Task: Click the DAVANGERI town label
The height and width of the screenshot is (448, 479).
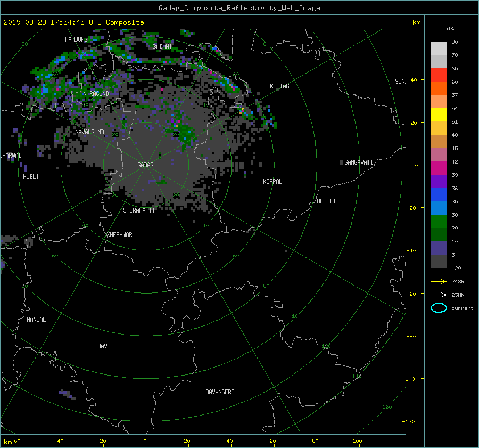Action: click(x=220, y=392)
